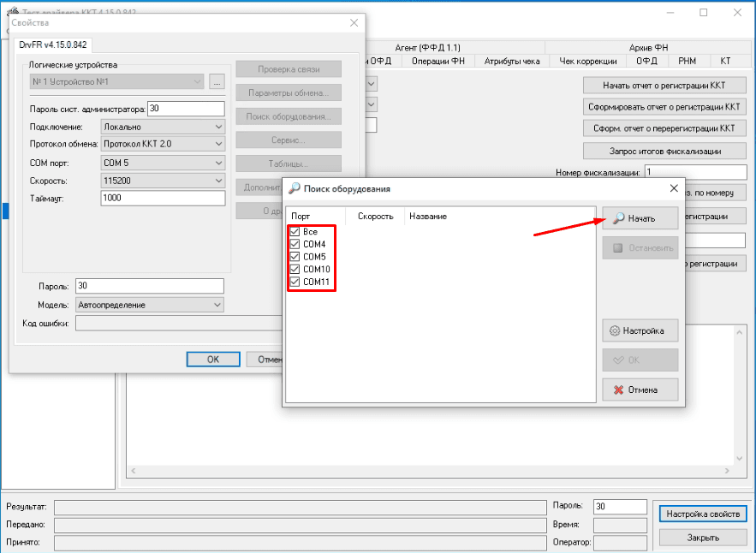
Task: Open the Модель dropdown set to Автоопределение
Action: [x=149, y=305]
